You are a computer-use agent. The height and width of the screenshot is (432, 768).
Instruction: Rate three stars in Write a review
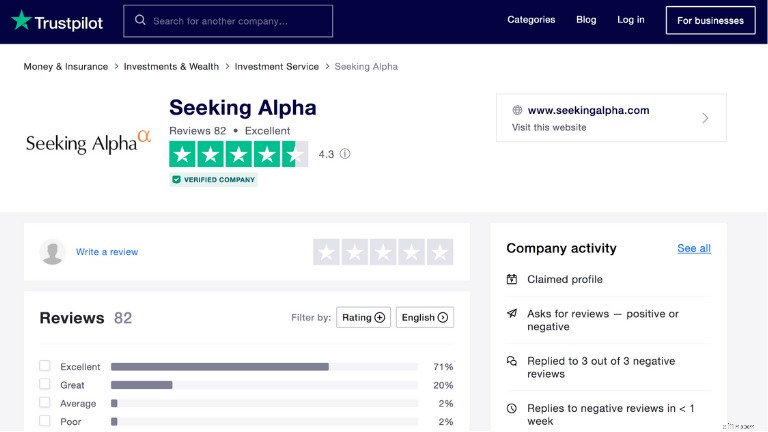[383, 252]
